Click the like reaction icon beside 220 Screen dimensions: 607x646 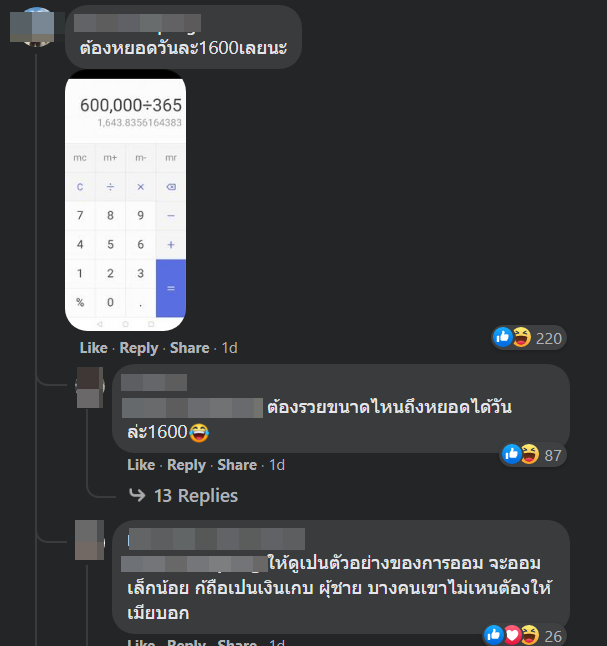(x=503, y=337)
